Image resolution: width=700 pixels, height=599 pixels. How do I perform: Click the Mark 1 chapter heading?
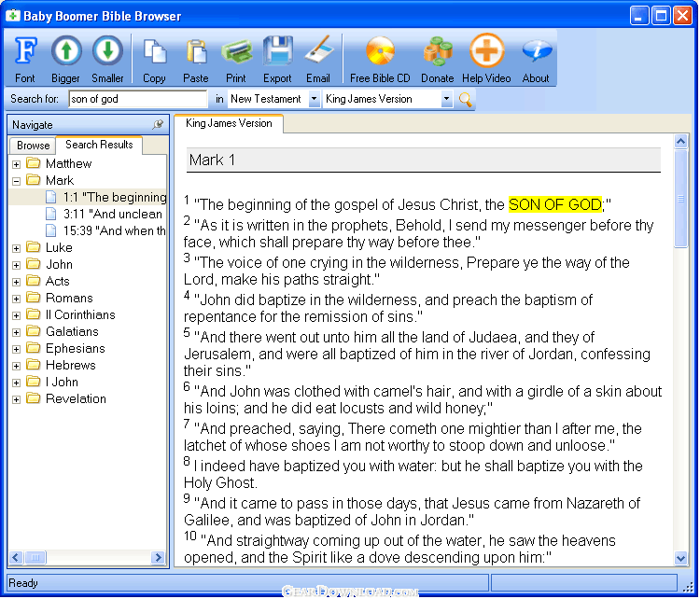pos(212,160)
